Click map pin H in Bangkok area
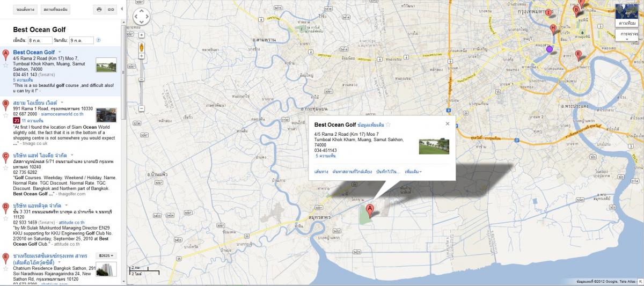The height and width of the screenshot is (286, 644). pos(553,29)
